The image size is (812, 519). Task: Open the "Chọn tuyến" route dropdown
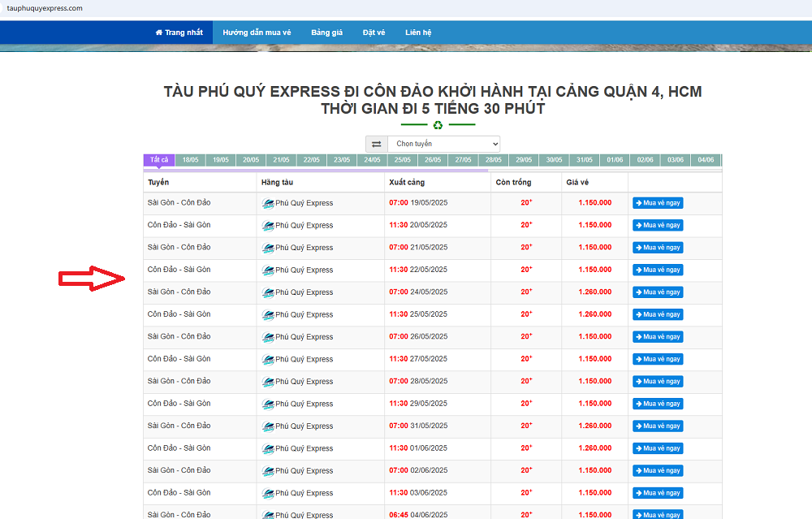(x=444, y=144)
